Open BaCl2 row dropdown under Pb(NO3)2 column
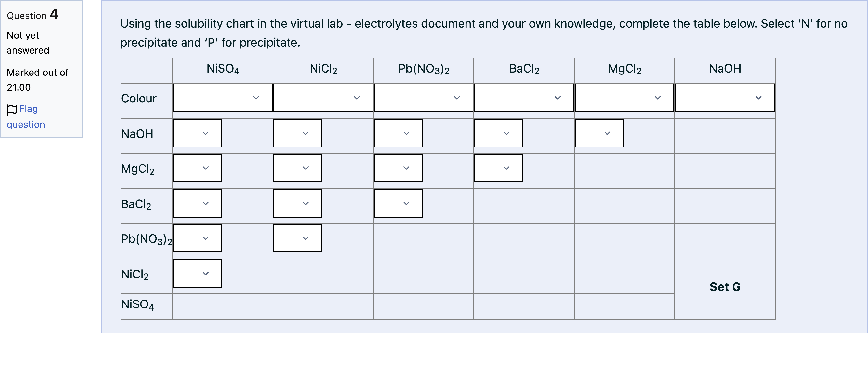 [x=398, y=203]
